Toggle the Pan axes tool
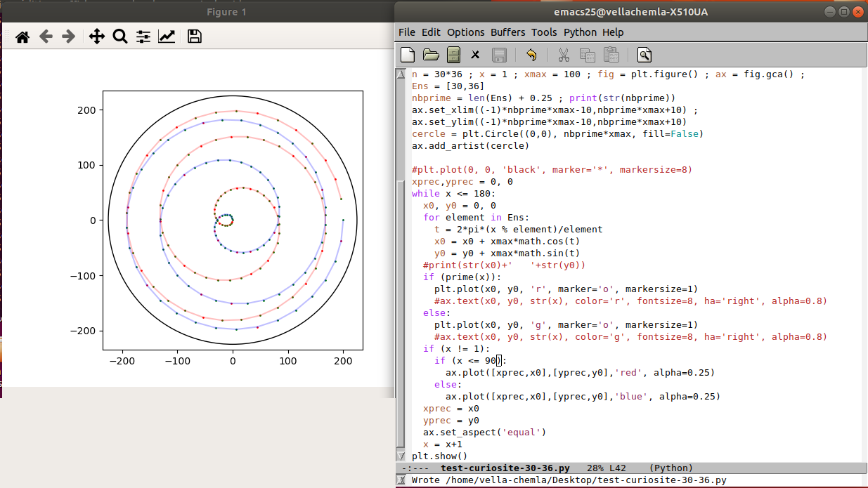The width and height of the screenshot is (868, 488). [x=96, y=37]
